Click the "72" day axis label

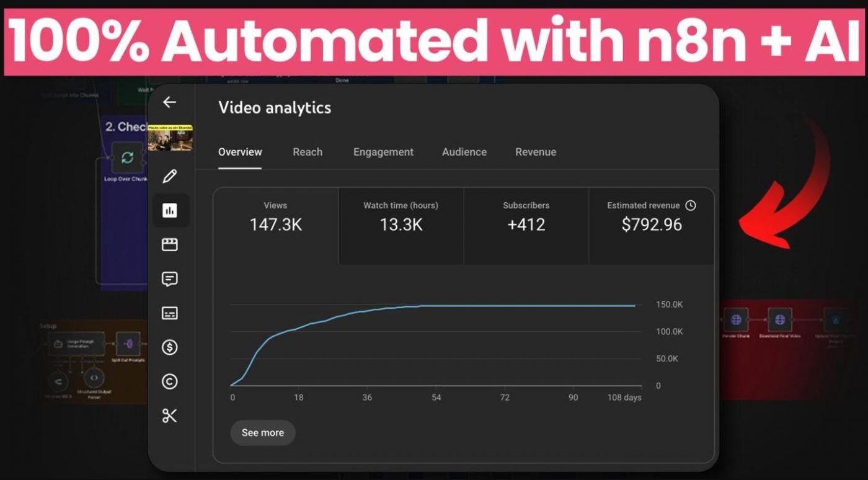point(505,398)
